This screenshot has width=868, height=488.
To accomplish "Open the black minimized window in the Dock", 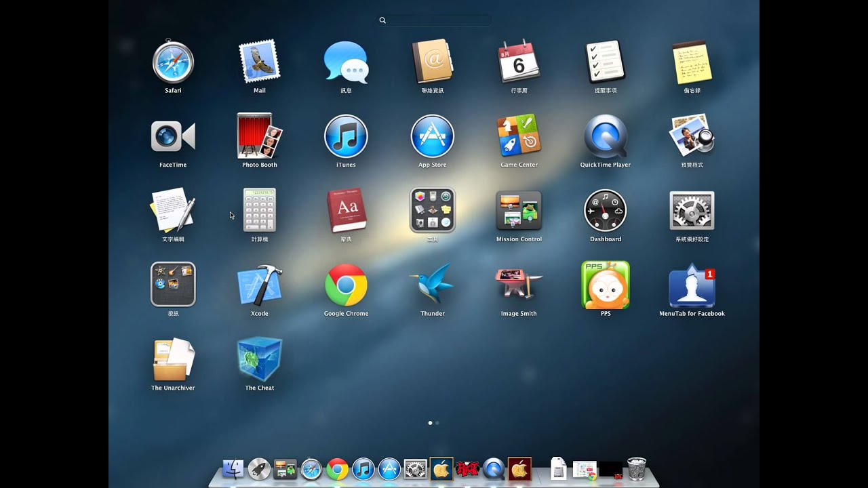I will coord(610,470).
